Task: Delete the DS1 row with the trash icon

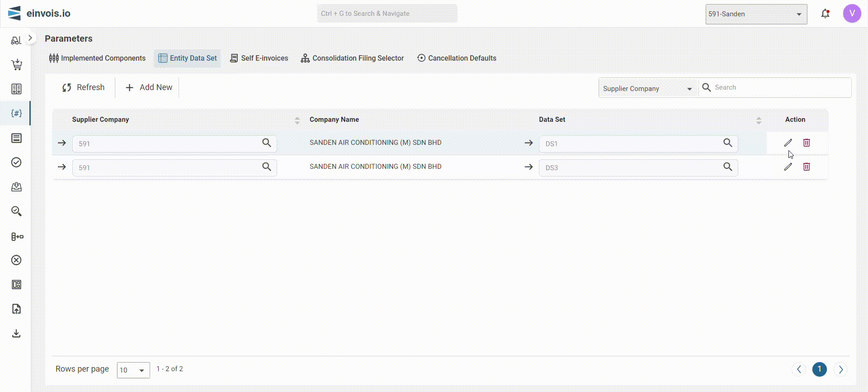Action: 807,143
